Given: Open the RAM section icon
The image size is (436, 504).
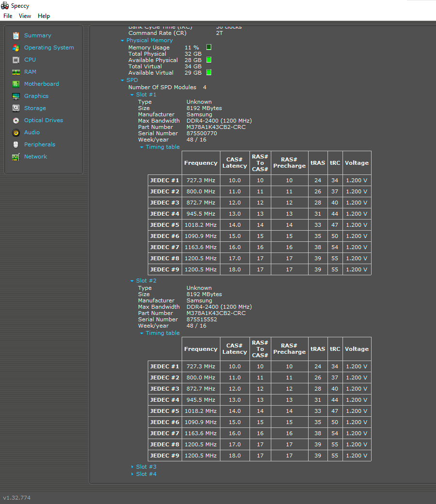Looking at the screenshot, I should point(16,72).
